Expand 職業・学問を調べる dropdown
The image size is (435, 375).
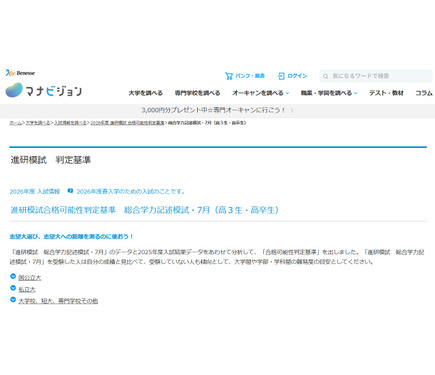(329, 93)
